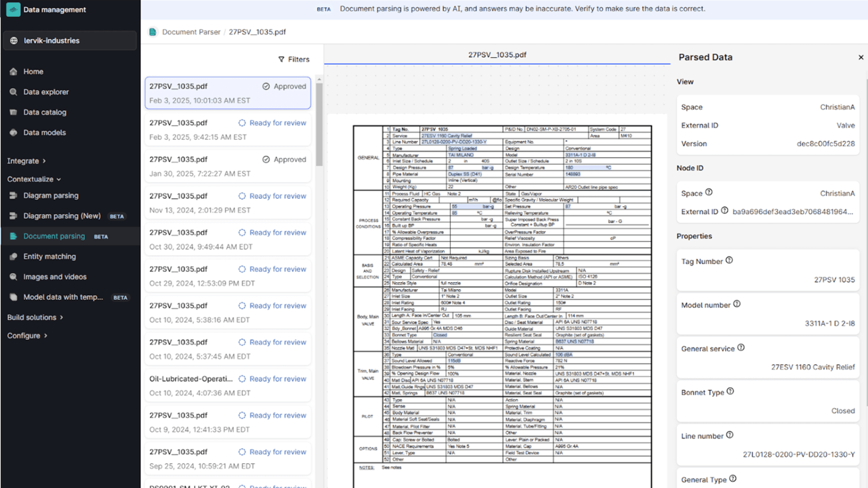
Task: Open 27PSV_1035.pdf from Oct 9, 2024
Action: (x=228, y=422)
